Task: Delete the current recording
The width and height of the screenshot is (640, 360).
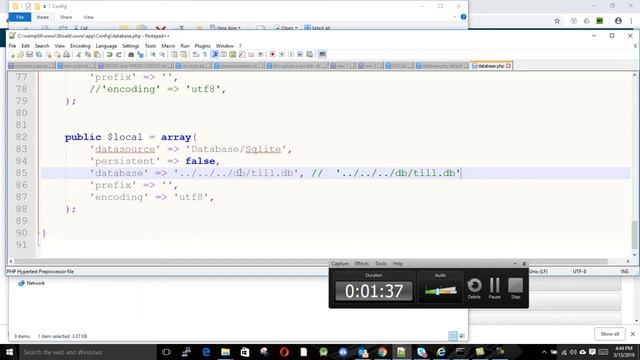Action: pos(474,288)
